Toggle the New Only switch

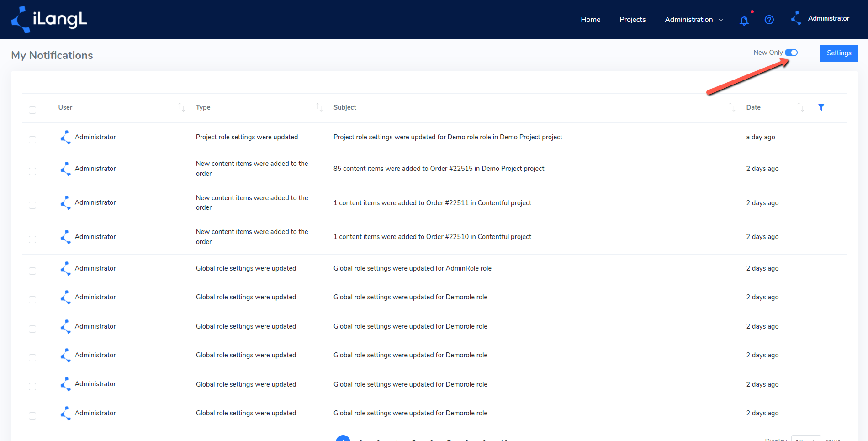click(x=791, y=53)
